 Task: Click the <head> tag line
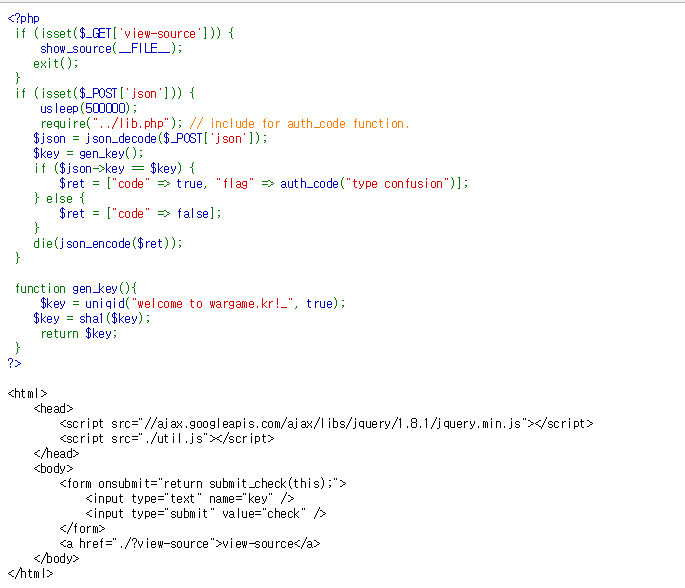(x=53, y=408)
